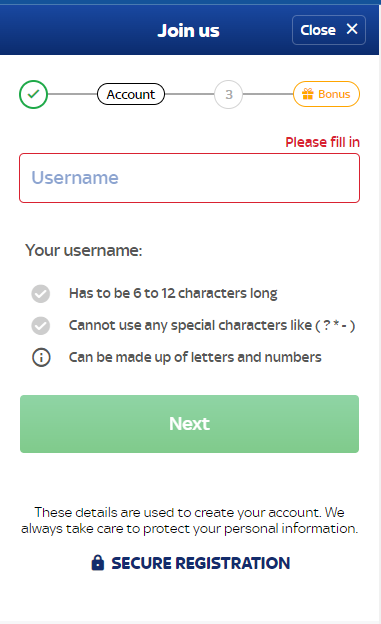The width and height of the screenshot is (381, 624).
Task: Click "Can be made up of letters and numbers" text
Action: [x=195, y=357]
